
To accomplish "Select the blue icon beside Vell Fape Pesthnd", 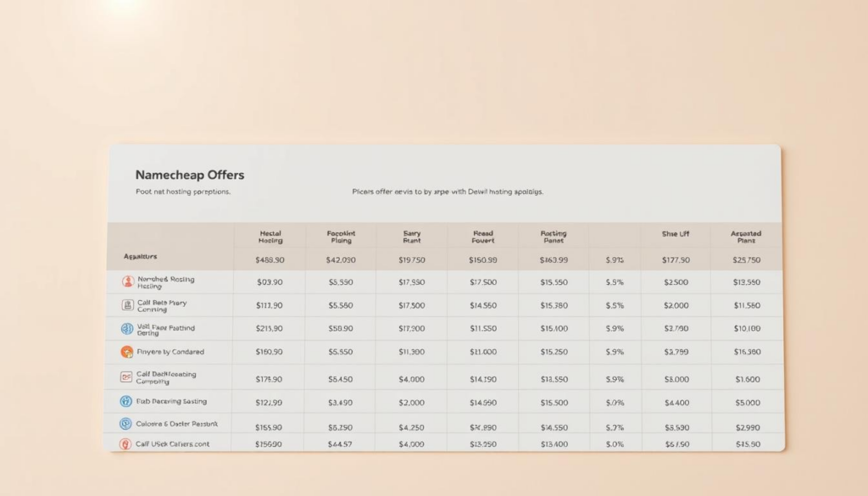I will (x=127, y=329).
